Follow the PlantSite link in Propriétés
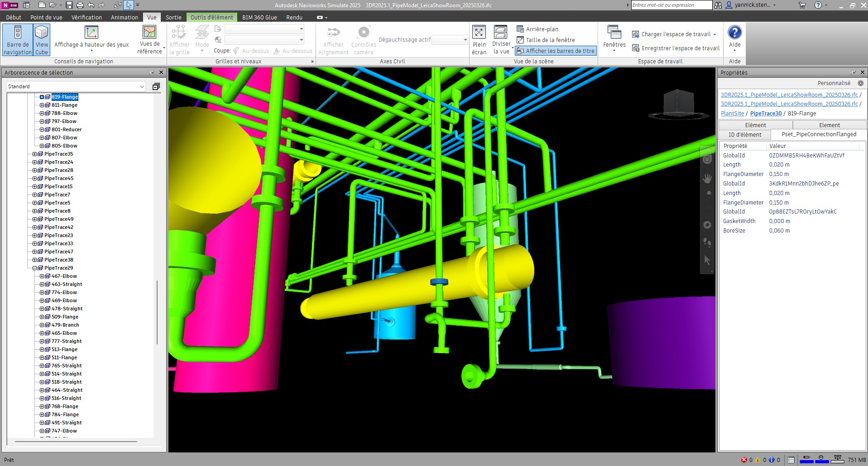868x466 pixels. [x=732, y=114]
